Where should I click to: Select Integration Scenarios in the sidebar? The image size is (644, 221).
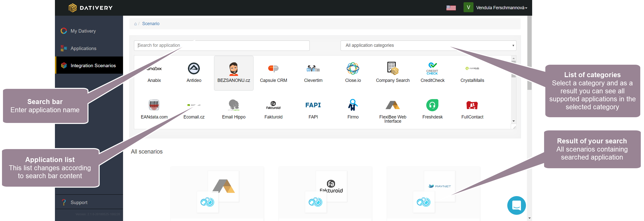[89, 65]
